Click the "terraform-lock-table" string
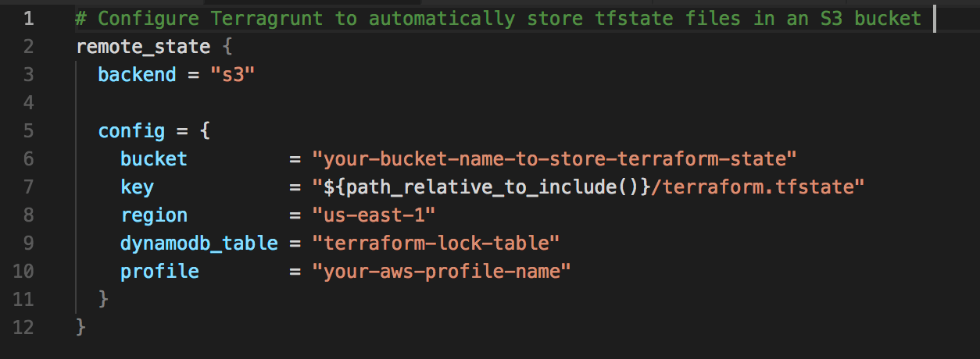The height and width of the screenshot is (359, 980). [436, 243]
